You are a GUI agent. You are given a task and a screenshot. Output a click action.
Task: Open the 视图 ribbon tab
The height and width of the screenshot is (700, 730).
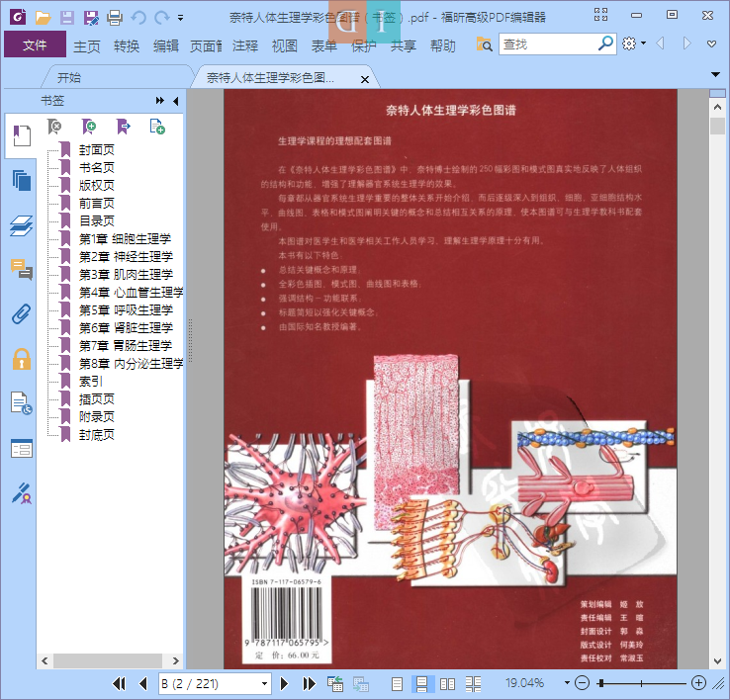[285, 46]
